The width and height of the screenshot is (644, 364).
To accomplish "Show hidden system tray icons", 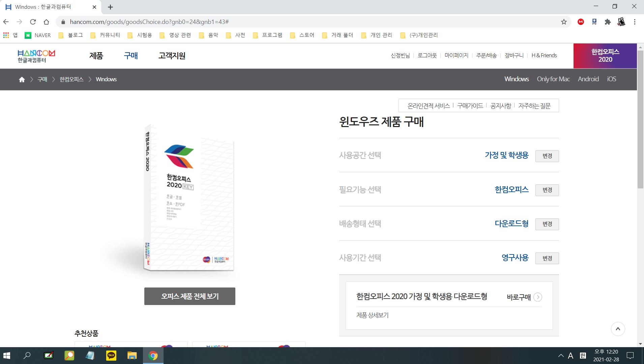I will (x=561, y=356).
